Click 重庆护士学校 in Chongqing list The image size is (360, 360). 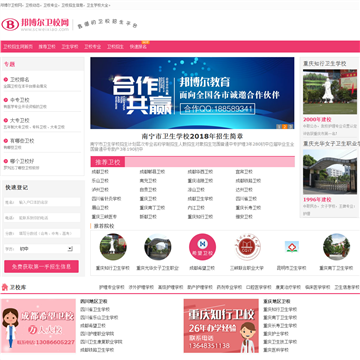[x=276, y=334]
